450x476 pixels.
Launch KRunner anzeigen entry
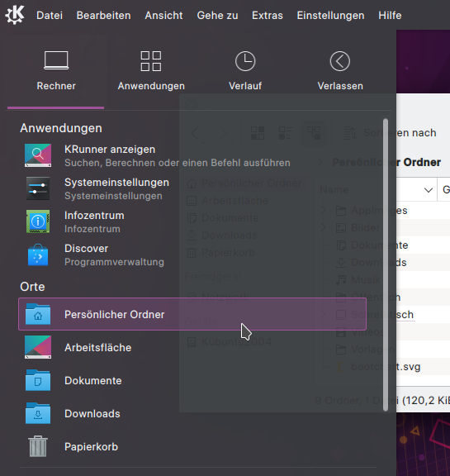click(192, 155)
